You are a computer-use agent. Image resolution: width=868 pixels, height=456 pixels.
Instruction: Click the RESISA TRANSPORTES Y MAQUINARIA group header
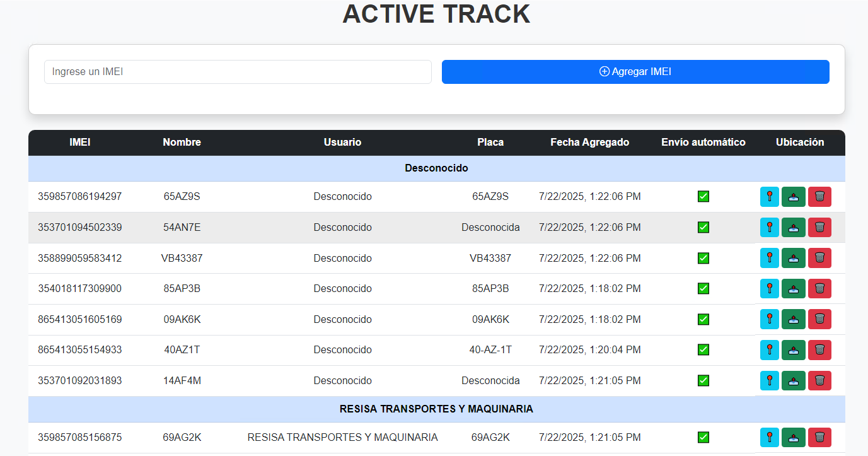coord(436,409)
